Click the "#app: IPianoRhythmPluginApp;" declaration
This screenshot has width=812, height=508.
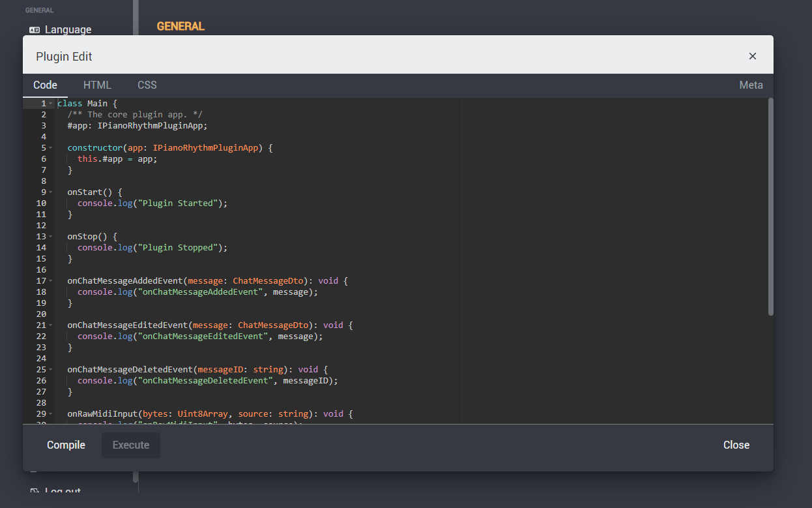pyautogui.click(x=138, y=126)
